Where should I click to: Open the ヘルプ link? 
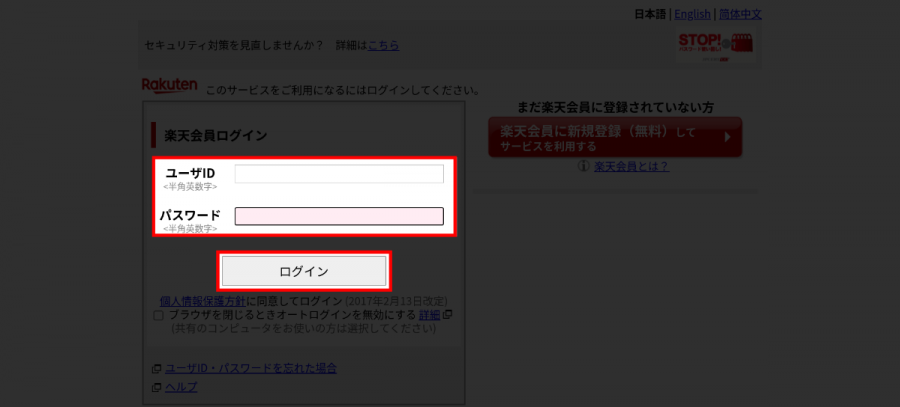181,387
